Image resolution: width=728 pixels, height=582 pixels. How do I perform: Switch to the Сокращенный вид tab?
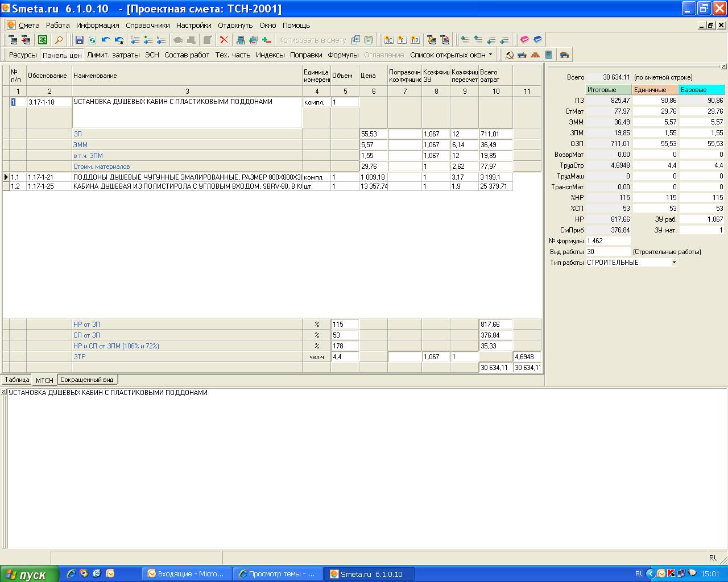(x=87, y=380)
